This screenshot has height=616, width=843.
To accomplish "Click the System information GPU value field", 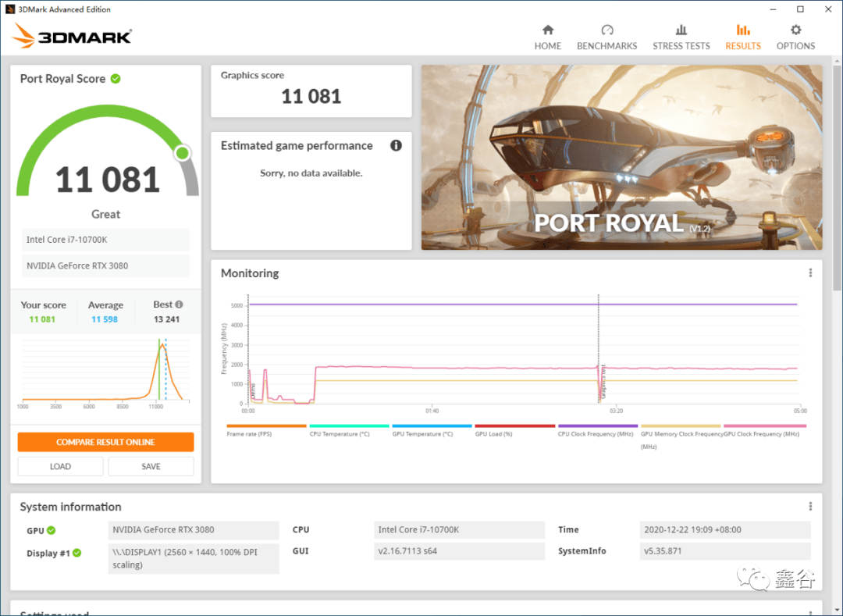I will 194,529.
